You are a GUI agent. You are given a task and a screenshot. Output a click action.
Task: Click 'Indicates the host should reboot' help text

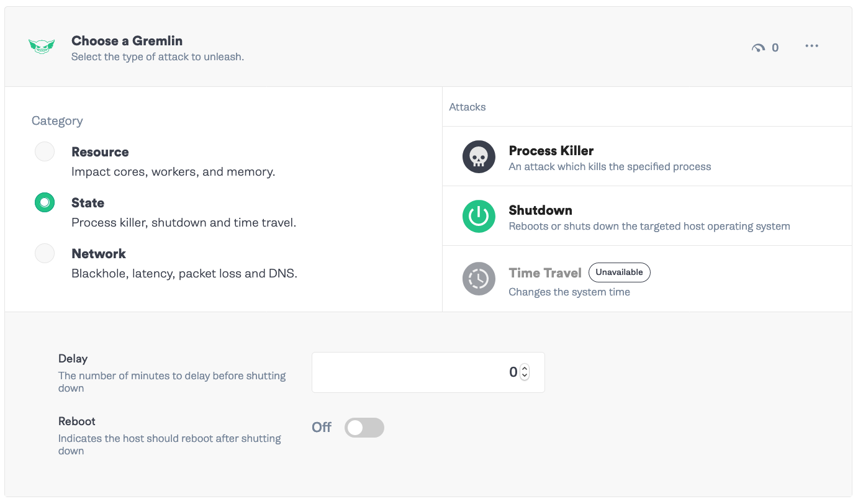click(169, 444)
